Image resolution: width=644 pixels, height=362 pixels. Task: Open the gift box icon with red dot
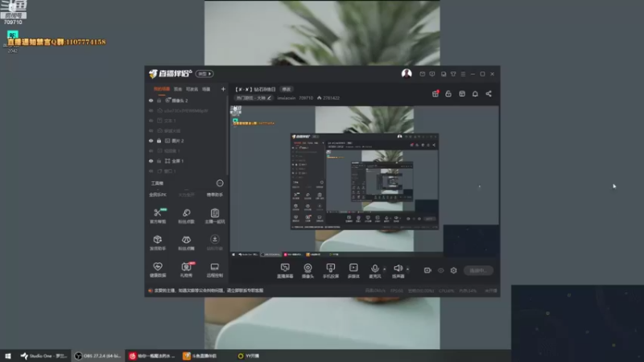(436, 93)
